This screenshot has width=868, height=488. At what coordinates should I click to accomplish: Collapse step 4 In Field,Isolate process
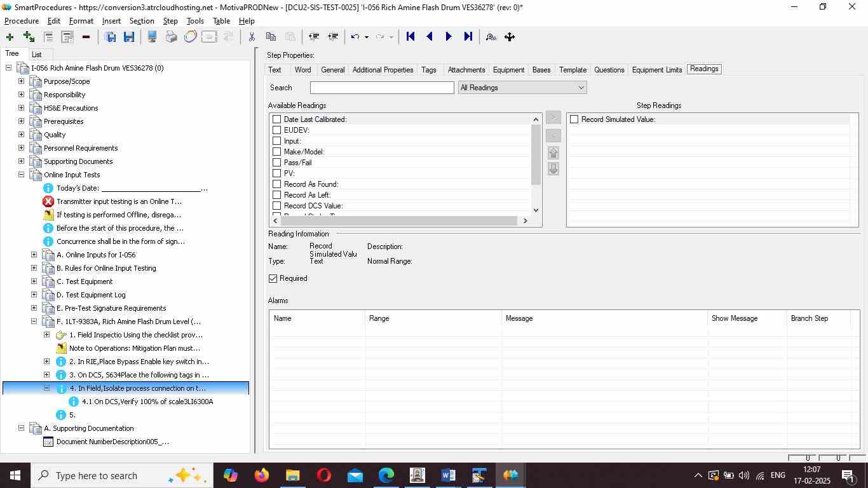pyautogui.click(x=46, y=388)
